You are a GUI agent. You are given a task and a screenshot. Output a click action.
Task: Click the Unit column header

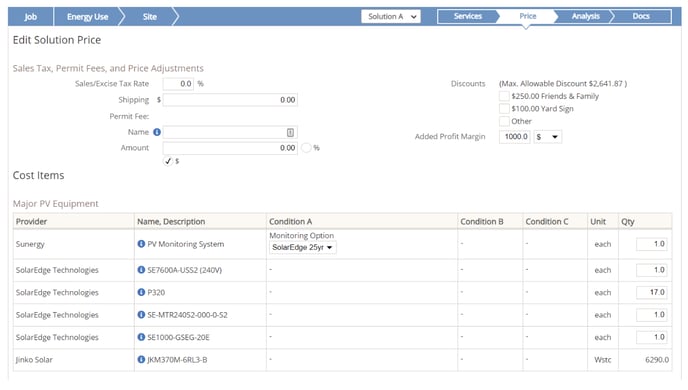pyautogui.click(x=602, y=222)
